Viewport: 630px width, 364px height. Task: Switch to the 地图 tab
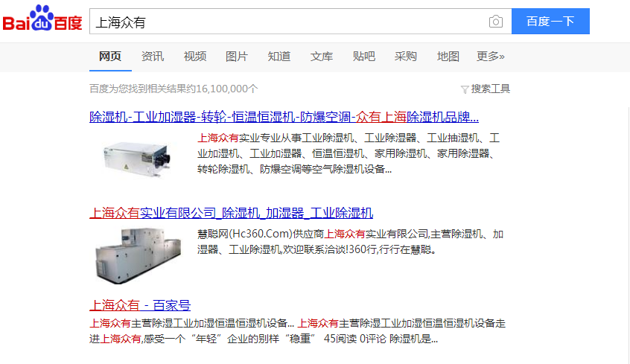click(448, 57)
